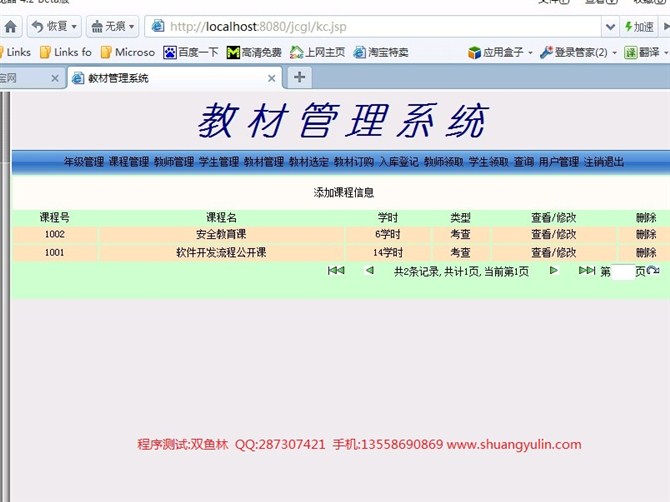Expand the 无痕 dropdown arrow
Screen dimensions: 670x502
(132, 27)
